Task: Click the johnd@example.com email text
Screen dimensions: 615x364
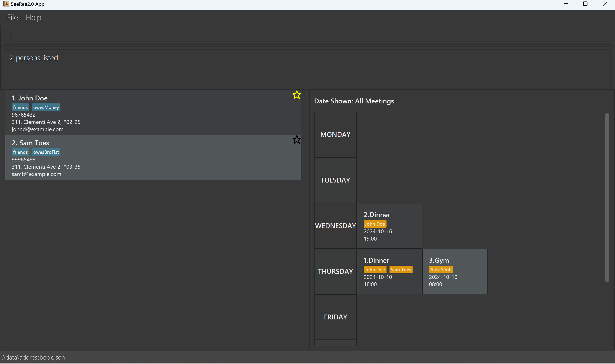Action: click(37, 129)
